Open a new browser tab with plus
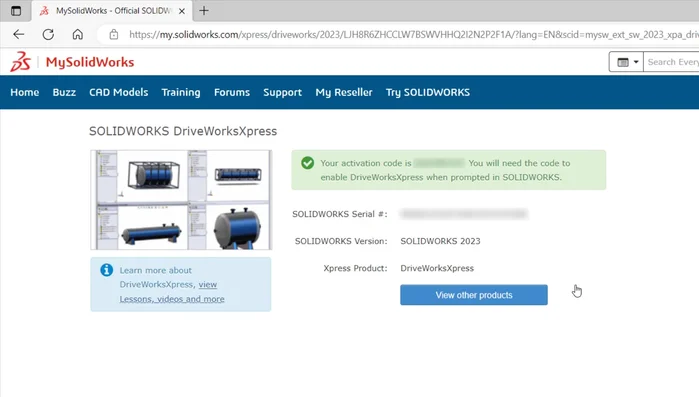The height and width of the screenshot is (397, 699). (x=204, y=11)
